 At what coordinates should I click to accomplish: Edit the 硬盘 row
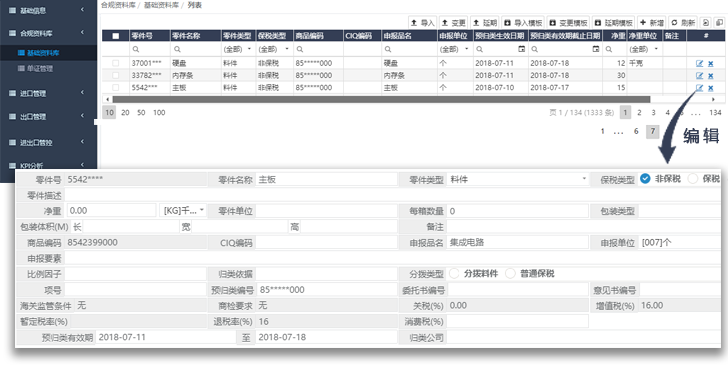tap(699, 63)
